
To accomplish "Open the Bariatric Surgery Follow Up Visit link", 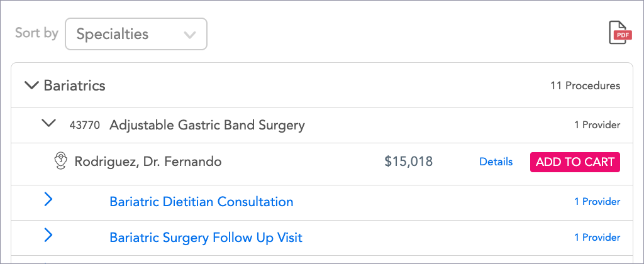I will tap(206, 238).
